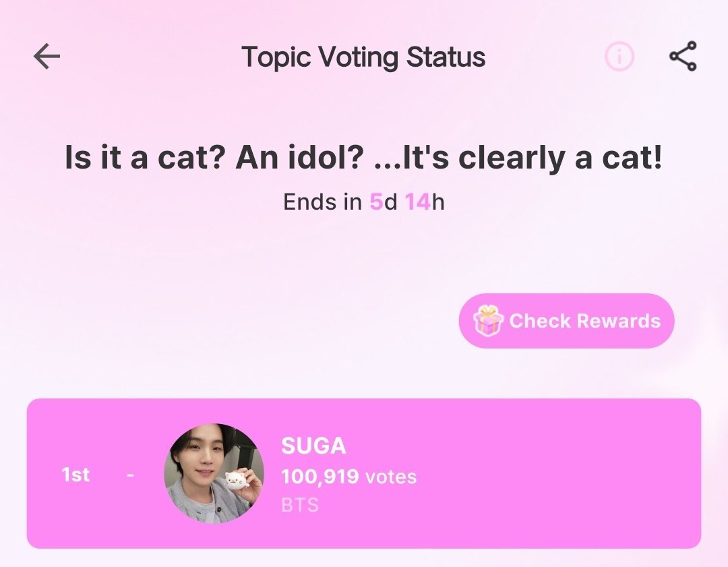The height and width of the screenshot is (567, 728).
Task: Tap the pink 5d days value
Action: pos(384,202)
